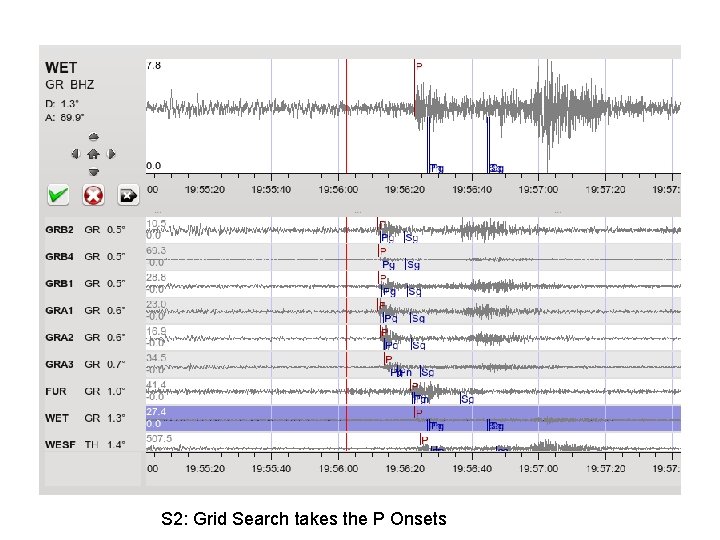Screen dimensions: 720x540
Task: Click the GR BHZ channel label
Action: point(70,85)
